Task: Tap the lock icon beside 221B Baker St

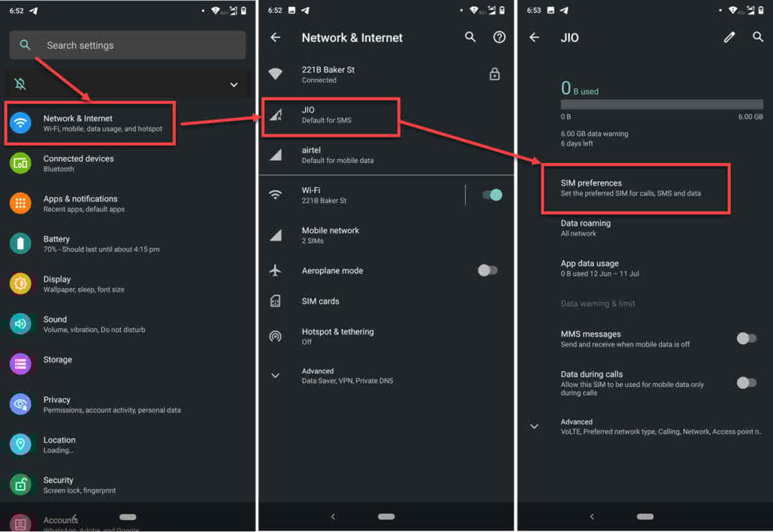Action: pos(494,74)
